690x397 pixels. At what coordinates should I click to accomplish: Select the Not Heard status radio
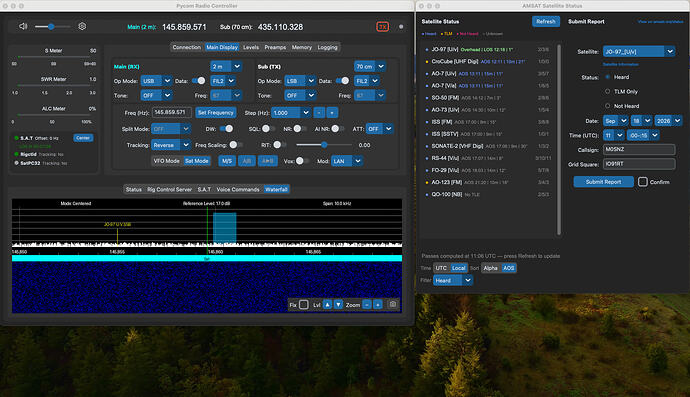(608, 106)
